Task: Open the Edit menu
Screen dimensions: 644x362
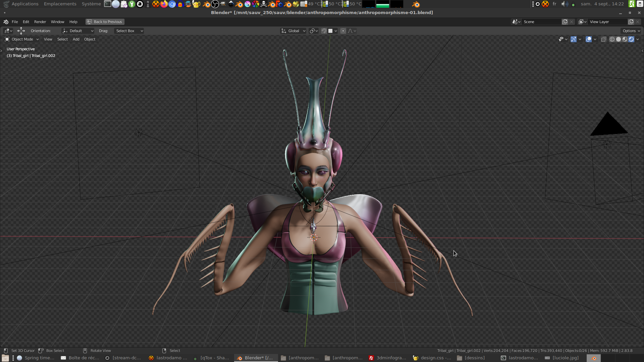Action: [26, 22]
